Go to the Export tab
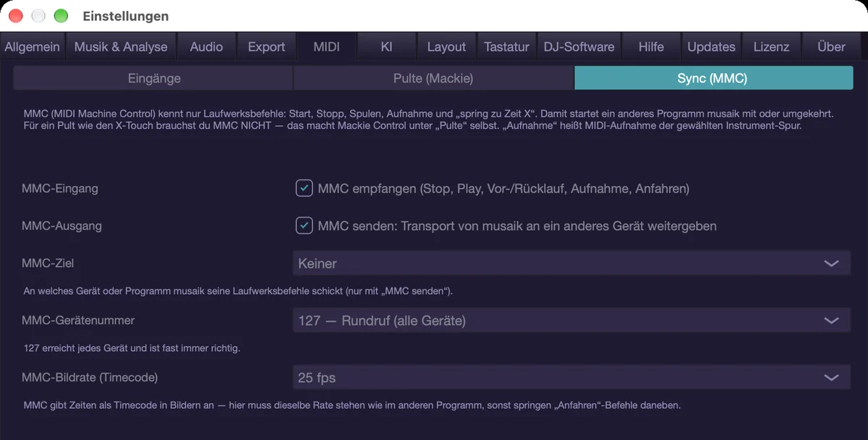The width and height of the screenshot is (868, 440). (266, 46)
